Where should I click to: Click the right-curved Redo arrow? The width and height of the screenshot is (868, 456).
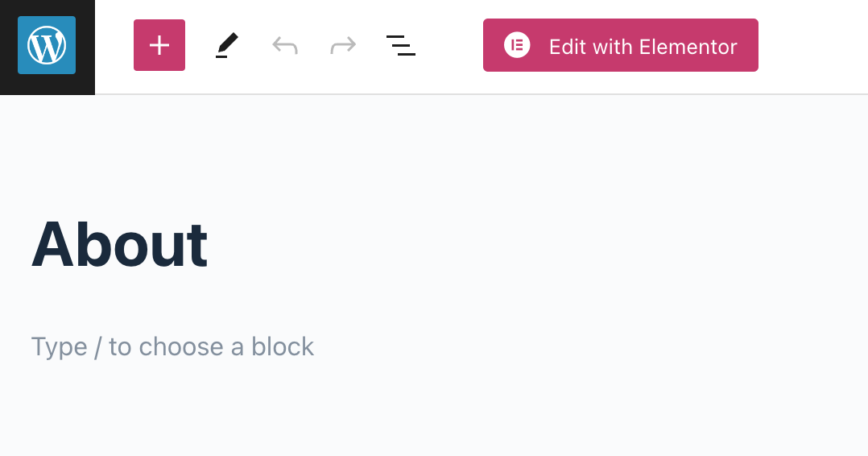(343, 45)
